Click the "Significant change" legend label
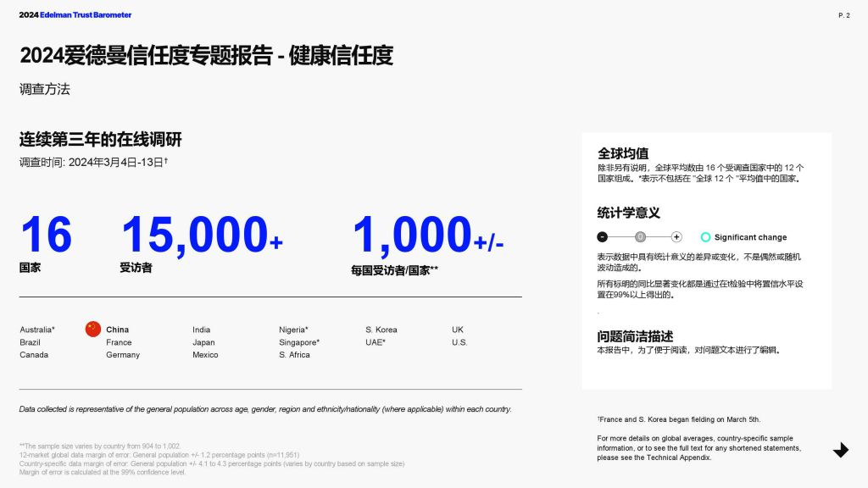The height and width of the screenshot is (488, 868). coord(751,237)
